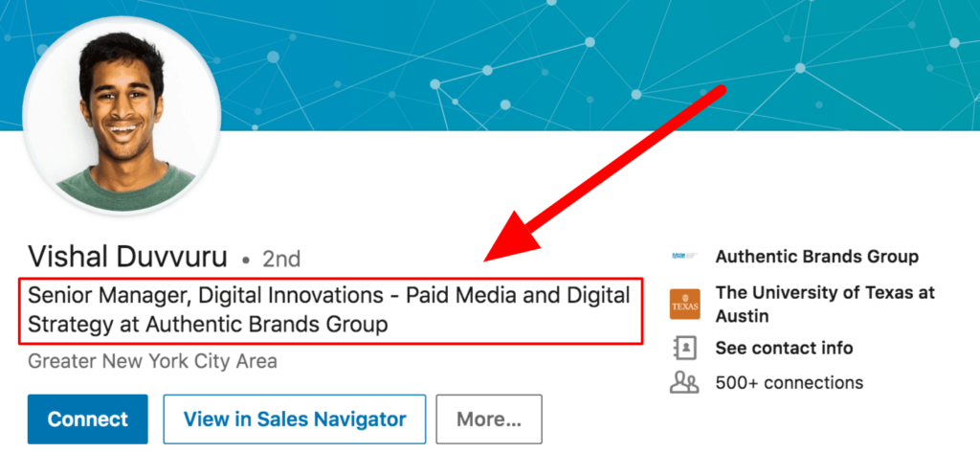Expand the More... menu
This screenshot has width=980, height=454.
tap(488, 420)
